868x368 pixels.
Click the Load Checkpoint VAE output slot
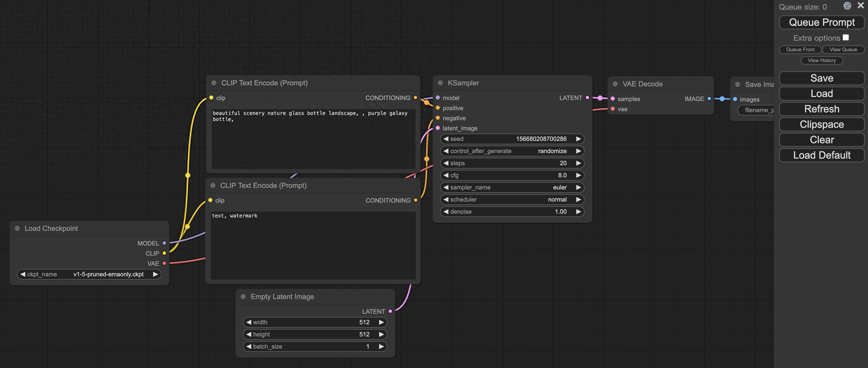(x=164, y=263)
